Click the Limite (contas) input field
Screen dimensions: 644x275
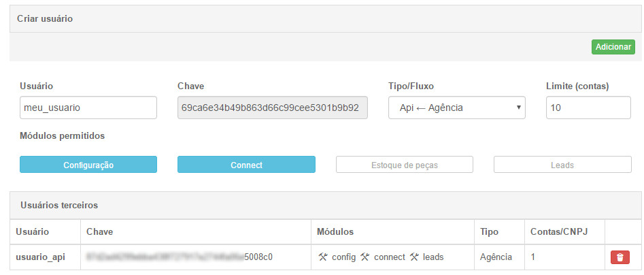click(588, 108)
